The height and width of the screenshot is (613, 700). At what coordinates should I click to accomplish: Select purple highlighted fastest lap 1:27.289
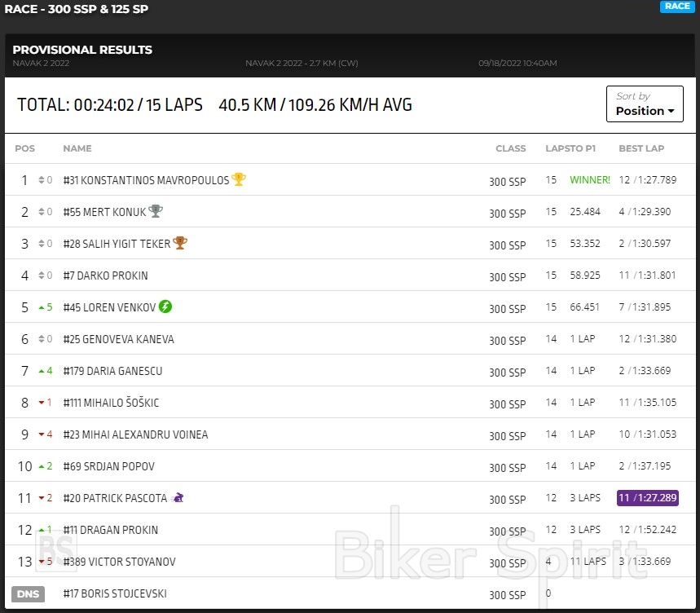click(647, 497)
